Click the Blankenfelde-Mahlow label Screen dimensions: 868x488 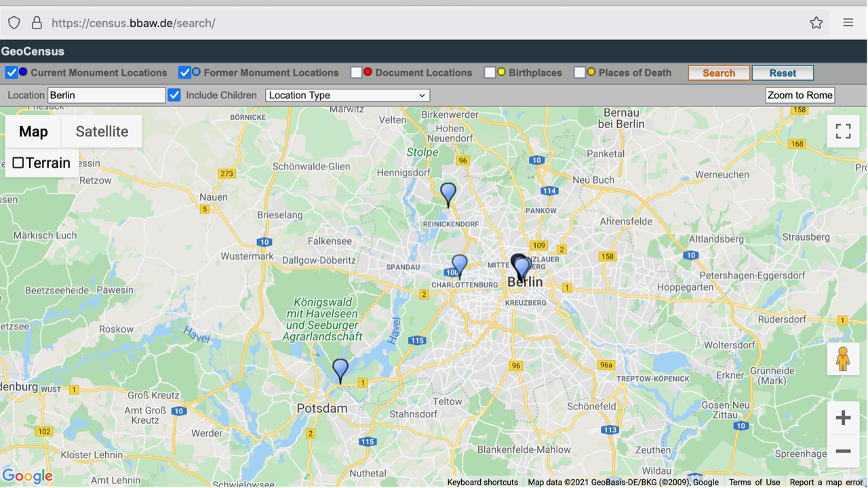(524, 449)
